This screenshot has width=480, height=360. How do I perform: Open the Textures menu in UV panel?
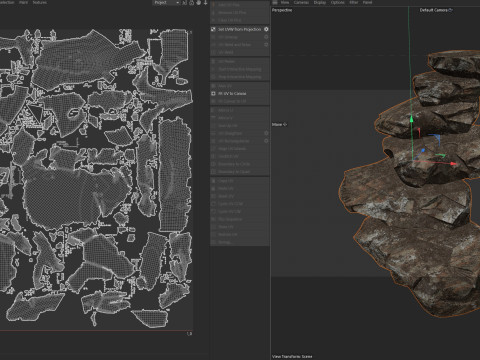pyautogui.click(x=40, y=2)
